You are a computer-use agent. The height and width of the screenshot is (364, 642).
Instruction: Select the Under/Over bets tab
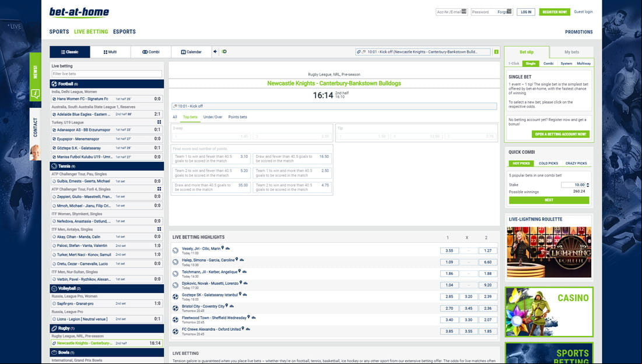coord(213,117)
